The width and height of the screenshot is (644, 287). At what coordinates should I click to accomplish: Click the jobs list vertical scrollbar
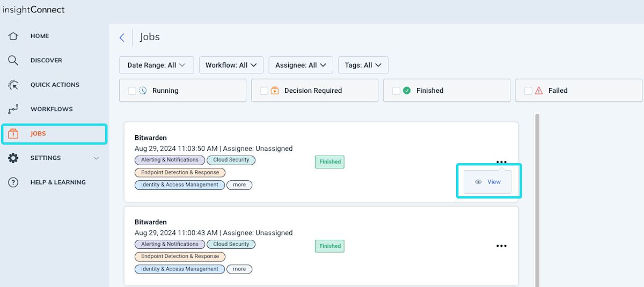(537, 200)
